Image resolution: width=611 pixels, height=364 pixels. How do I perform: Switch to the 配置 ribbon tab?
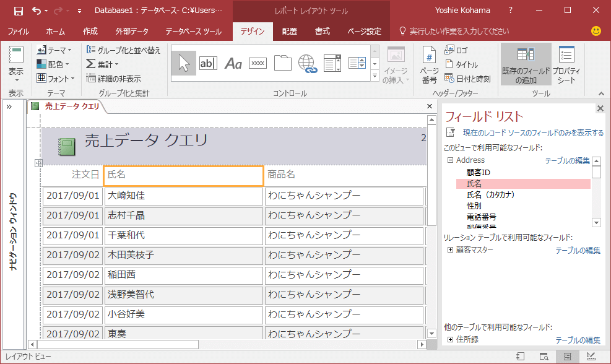coord(289,31)
